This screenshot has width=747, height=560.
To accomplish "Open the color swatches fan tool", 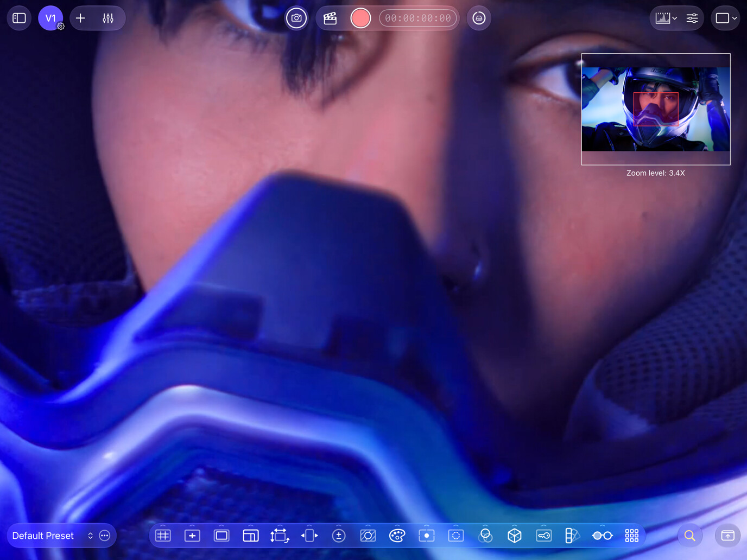I will [572, 536].
